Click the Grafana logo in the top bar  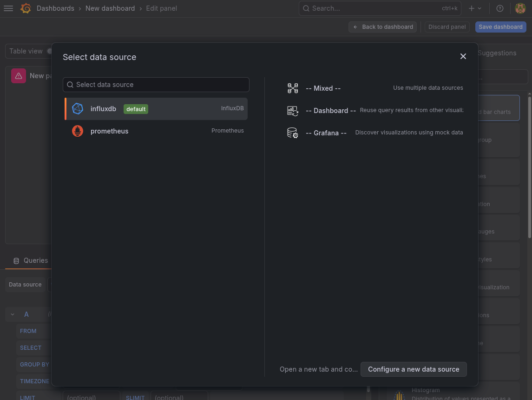[26, 8]
